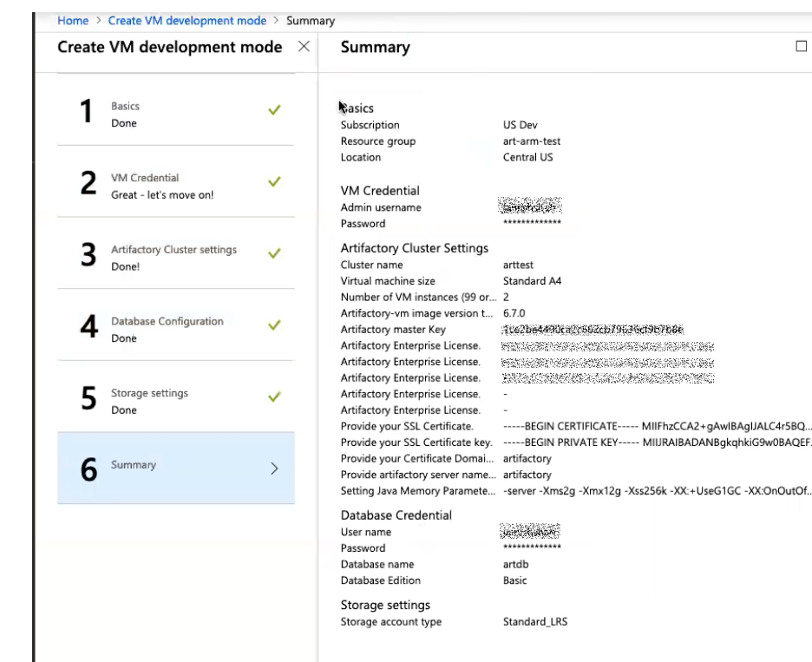Open the Create VM development mode breadcrumb
The width and height of the screenshot is (812, 662).
coord(187,21)
